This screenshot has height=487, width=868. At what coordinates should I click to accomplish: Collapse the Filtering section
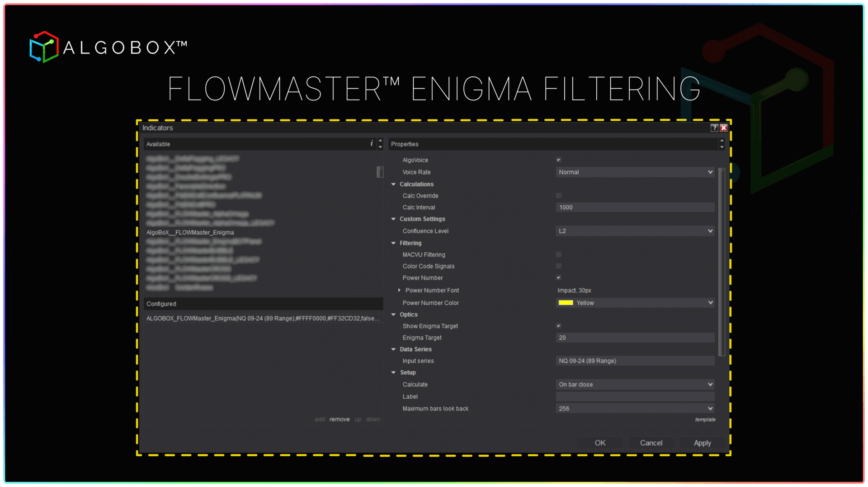point(393,243)
